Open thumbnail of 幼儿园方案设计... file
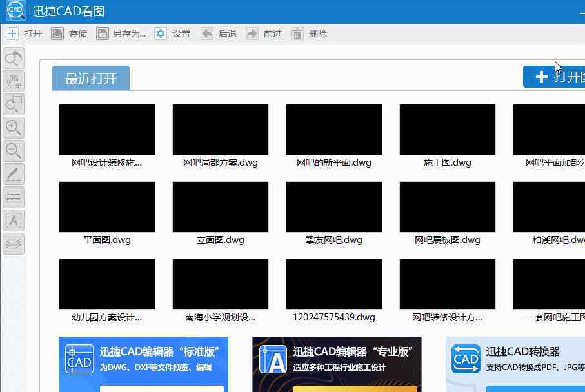 (x=106, y=284)
